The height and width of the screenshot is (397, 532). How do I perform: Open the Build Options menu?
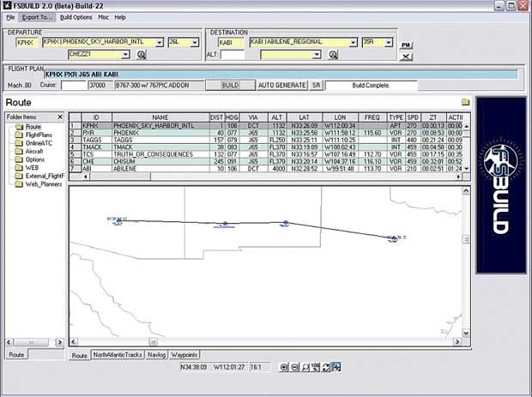76,17
